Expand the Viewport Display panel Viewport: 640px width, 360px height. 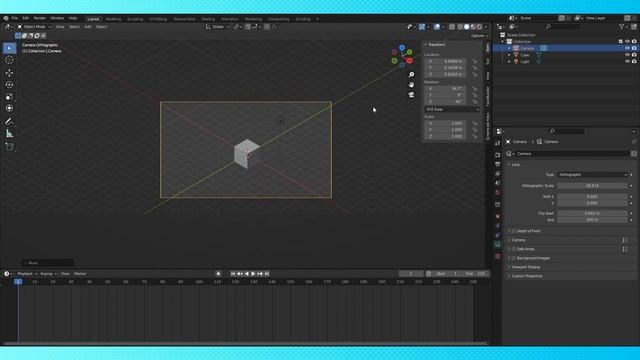526,267
